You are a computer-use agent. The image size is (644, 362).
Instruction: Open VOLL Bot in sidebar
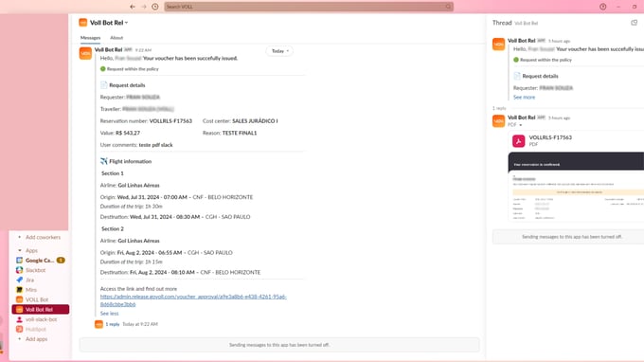coord(37,300)
